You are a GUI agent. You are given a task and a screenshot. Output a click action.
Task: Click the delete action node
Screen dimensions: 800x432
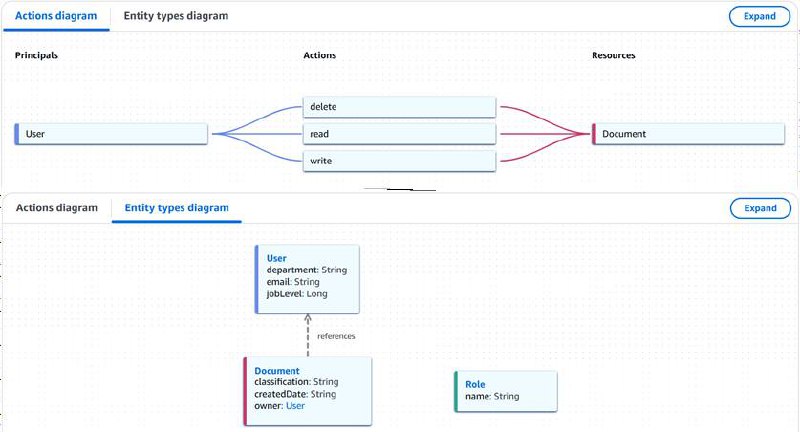399,107
